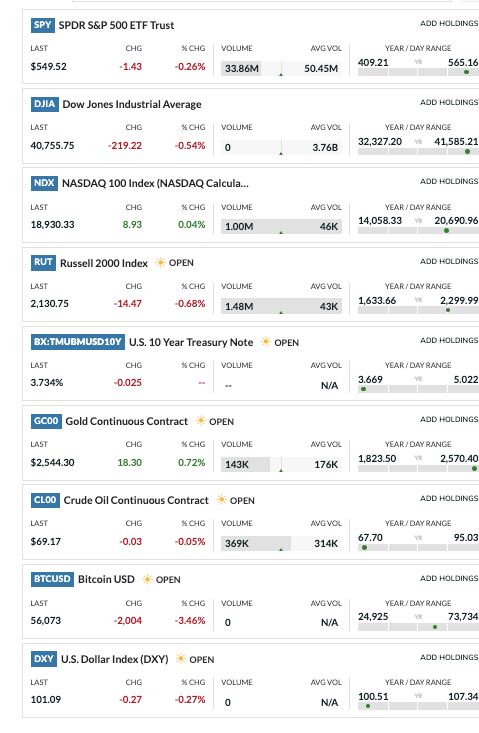This screenshot has height=733, width=479.
Task: Open the GC00 ticker badge
Action: 46,421
